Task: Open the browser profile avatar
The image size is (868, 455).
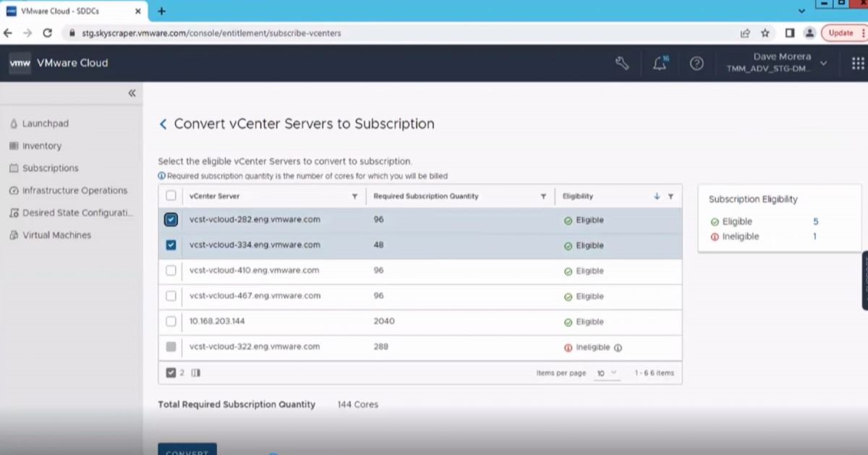Action: tap(810, 33)
